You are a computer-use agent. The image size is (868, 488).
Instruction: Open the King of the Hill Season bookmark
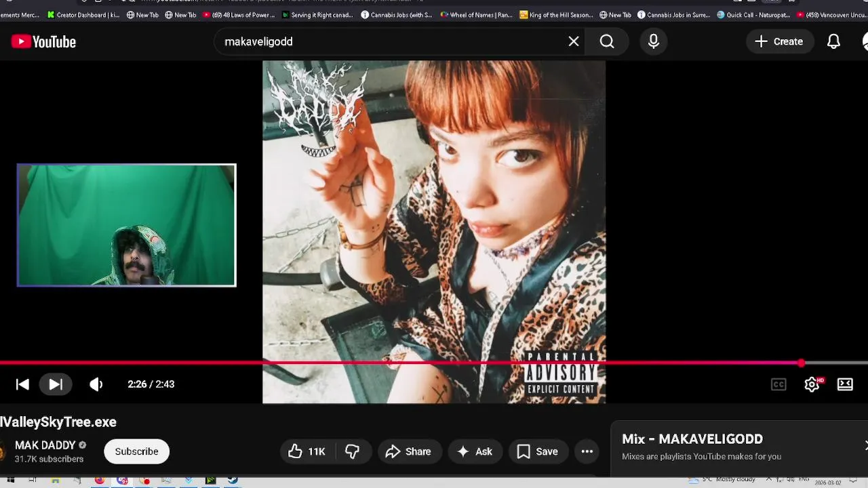[556, 15]
